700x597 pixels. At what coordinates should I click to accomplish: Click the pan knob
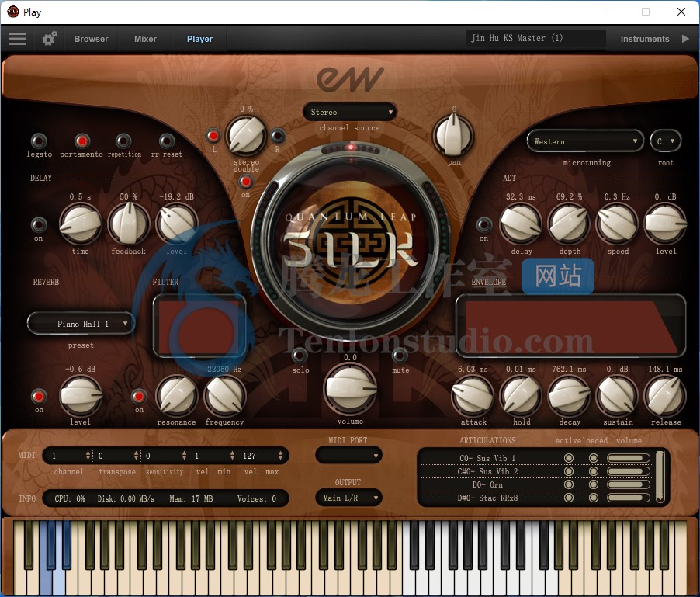(453, 135)
